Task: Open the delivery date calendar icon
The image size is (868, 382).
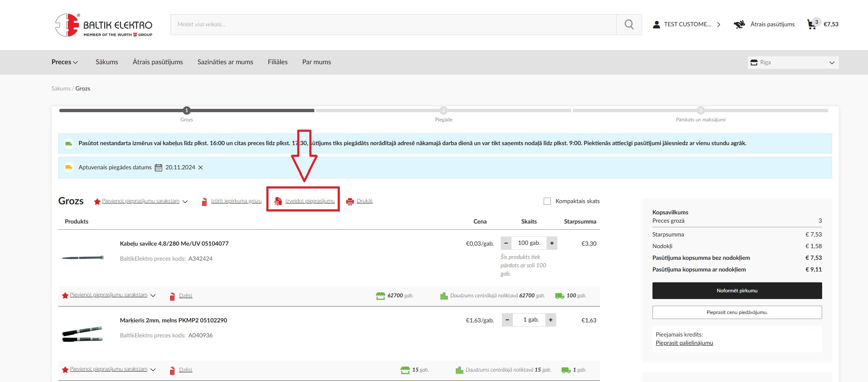Action: (x=158, y=168)
